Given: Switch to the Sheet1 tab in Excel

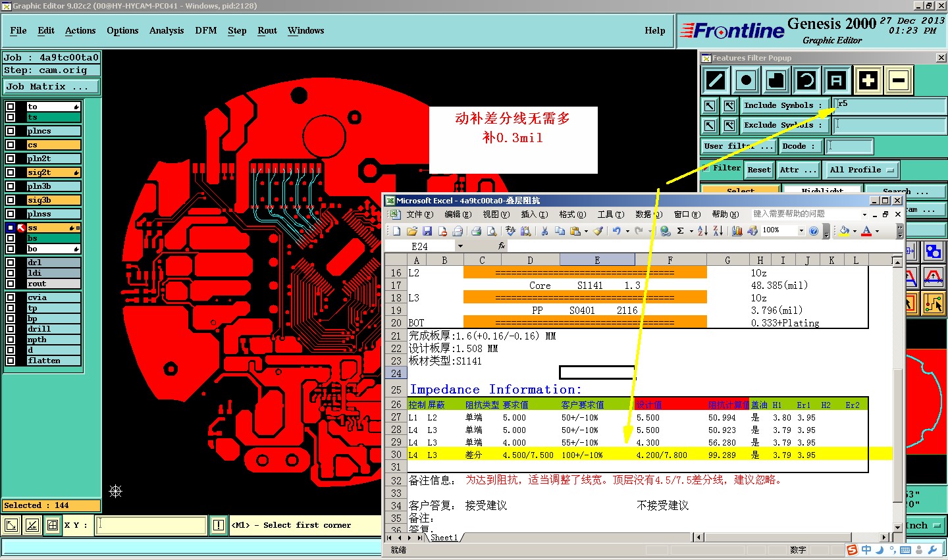Looking at the screenshot, I should tap(444, 538).
